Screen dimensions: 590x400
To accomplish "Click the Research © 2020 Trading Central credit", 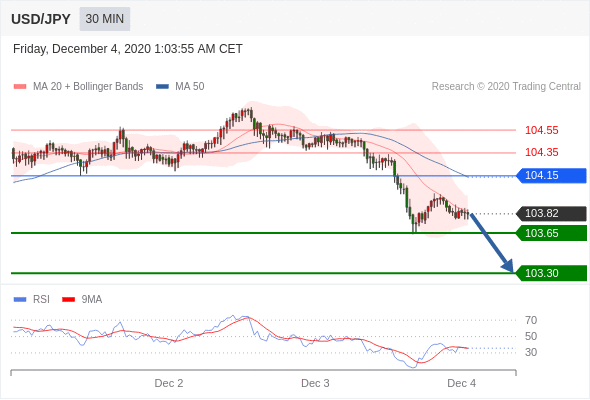I will (506, 87).
